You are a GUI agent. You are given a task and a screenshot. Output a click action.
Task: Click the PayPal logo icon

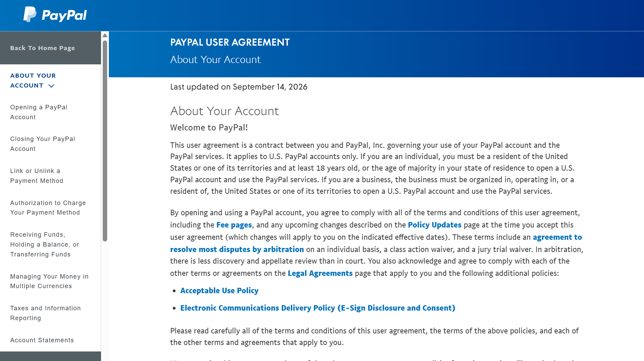click(30, 15)
